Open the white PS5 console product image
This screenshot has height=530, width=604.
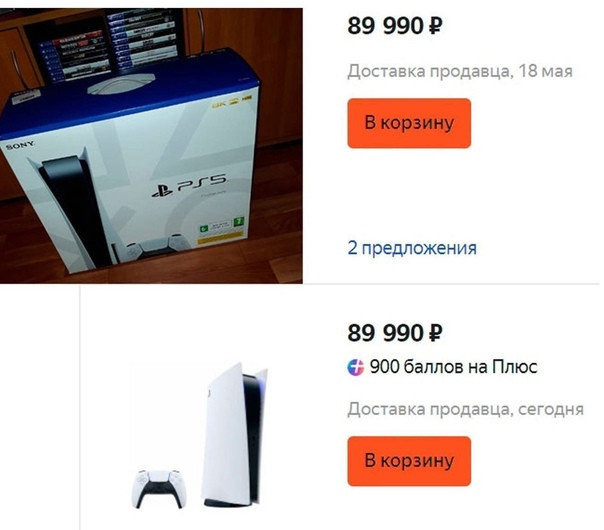pos(234,435)
